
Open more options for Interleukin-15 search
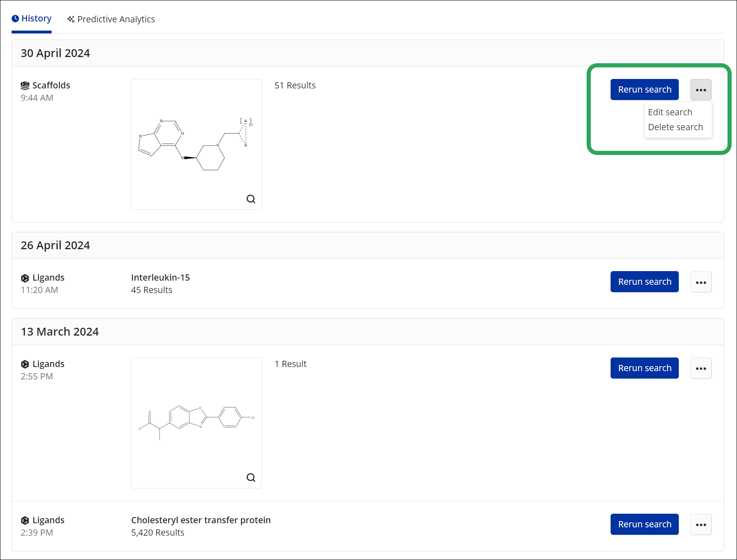pos(701,282)
